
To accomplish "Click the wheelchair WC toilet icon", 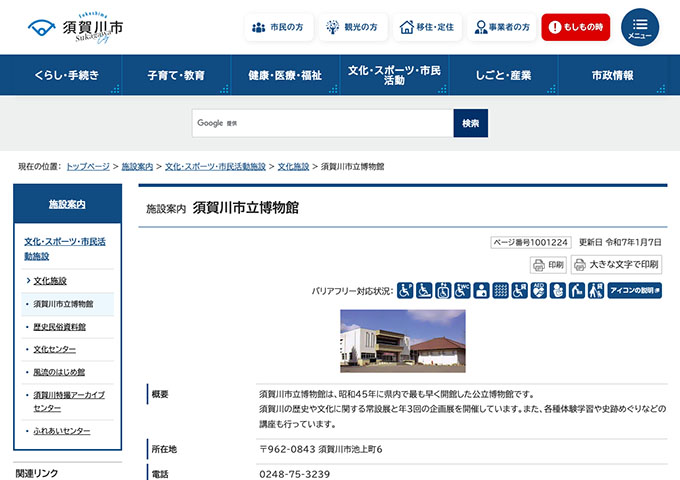I will click(462, 291).
